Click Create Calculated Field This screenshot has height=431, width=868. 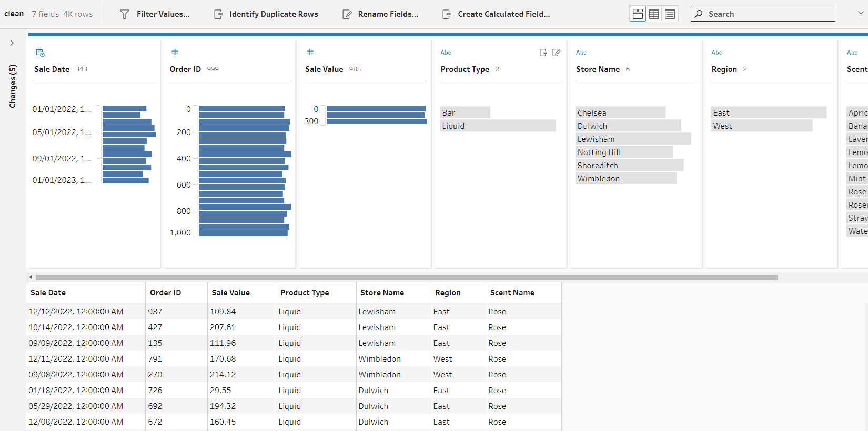pyautogui.click(x=496, y=14)
